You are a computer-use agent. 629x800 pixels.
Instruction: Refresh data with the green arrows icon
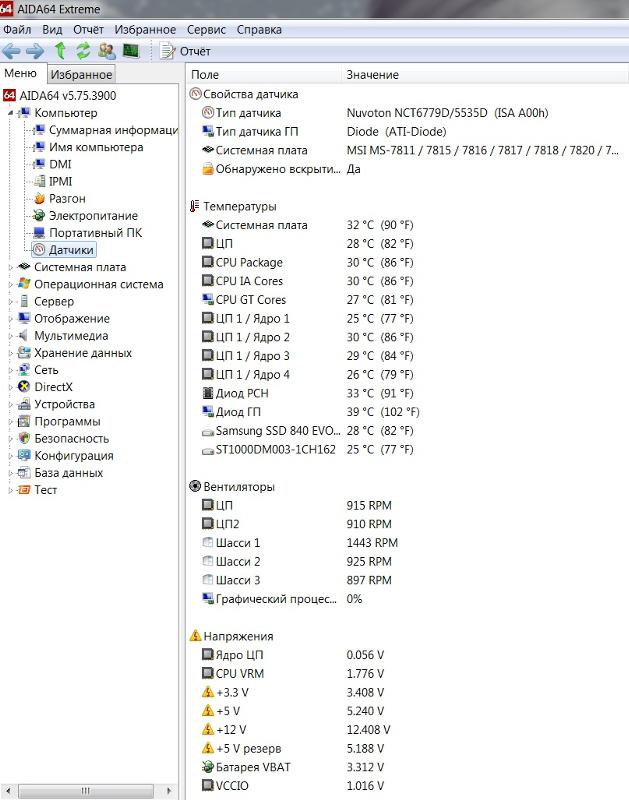83,51
